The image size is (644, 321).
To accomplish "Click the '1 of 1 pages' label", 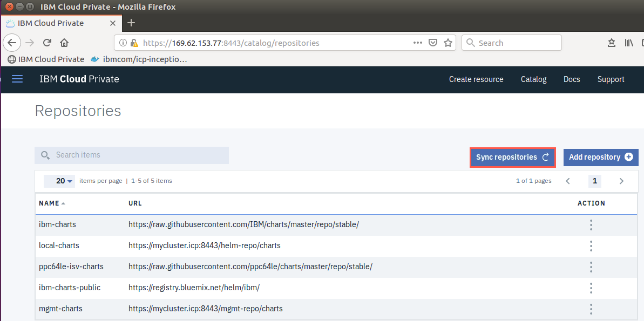I will pos(534,181).
